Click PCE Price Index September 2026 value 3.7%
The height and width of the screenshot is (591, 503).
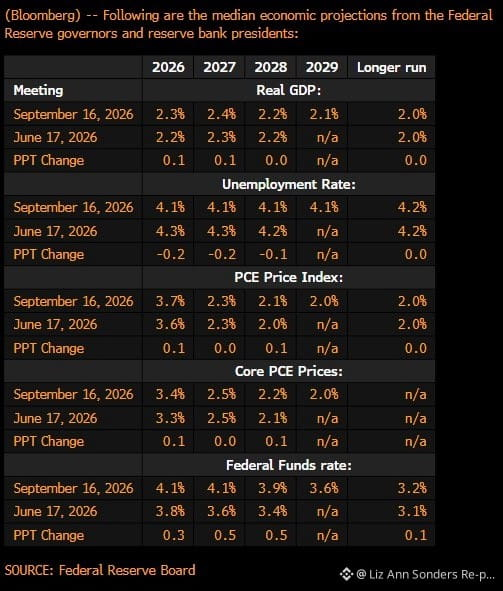click(x=170, y=301)
